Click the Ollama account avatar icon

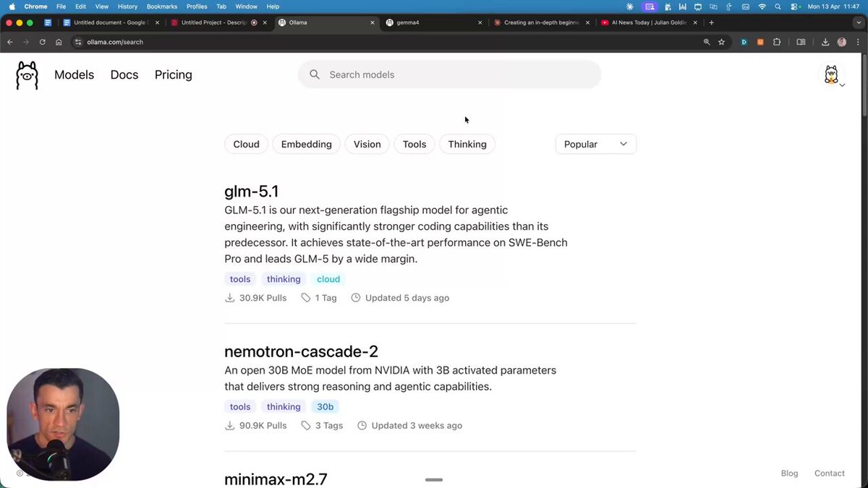[830, 73]
